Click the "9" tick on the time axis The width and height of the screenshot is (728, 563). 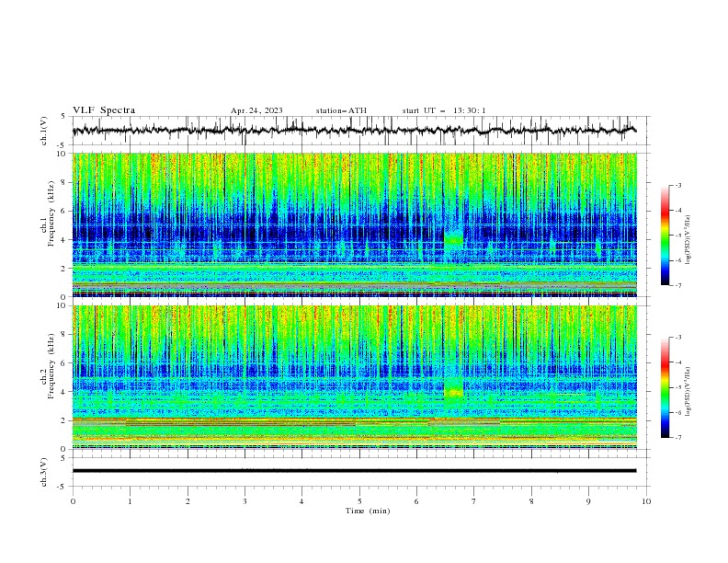[588, 501]
